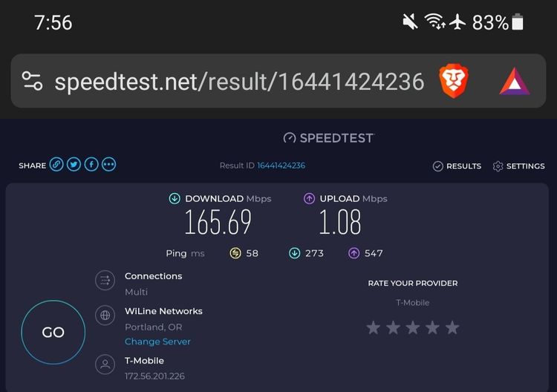Open the RESULTS menu item
The width and height of the screenshot is (557, 392).
(457, 166)
